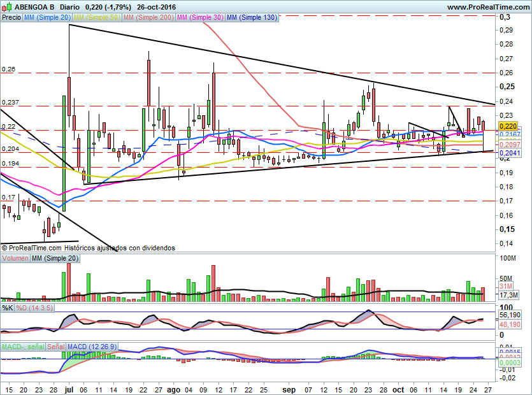This screenshot has width=532, height=395.
Task: Click the 0,3 top price axis label
Action: click(x=505, y=17)
